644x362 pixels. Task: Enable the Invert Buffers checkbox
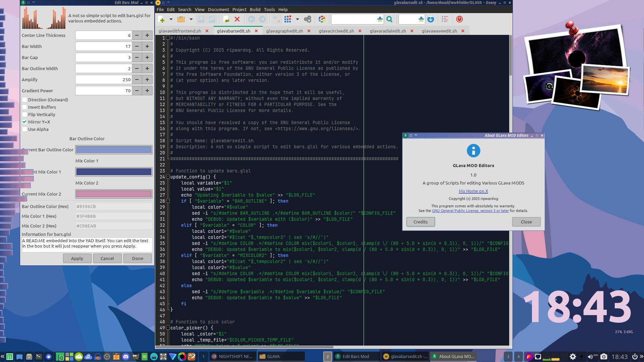(x=24, y=107)
